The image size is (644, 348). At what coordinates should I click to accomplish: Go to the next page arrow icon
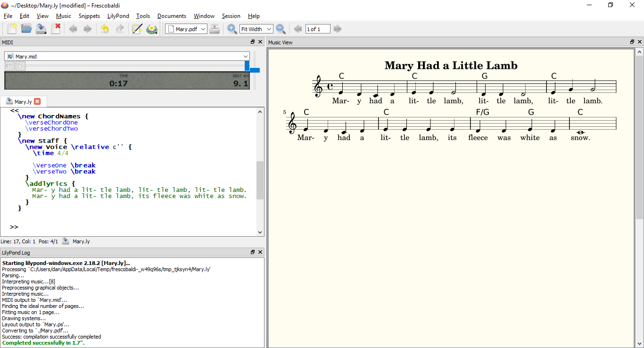coord(338,29)
